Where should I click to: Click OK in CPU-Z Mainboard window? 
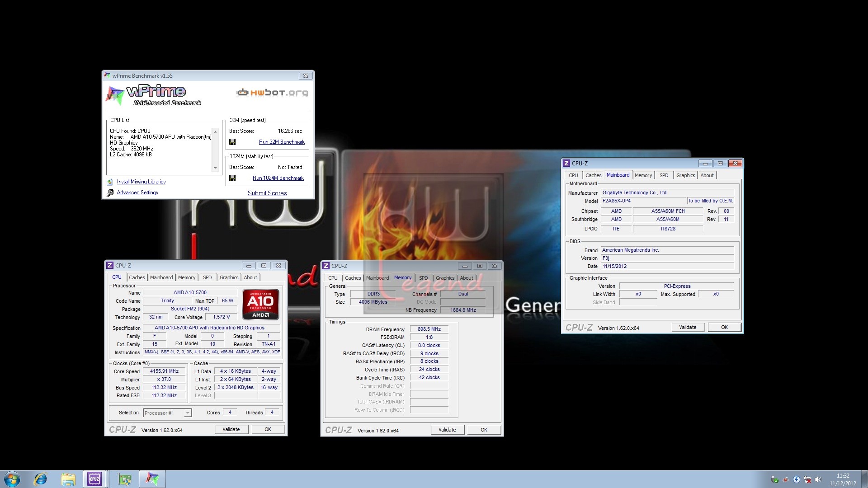pos(724,327)
